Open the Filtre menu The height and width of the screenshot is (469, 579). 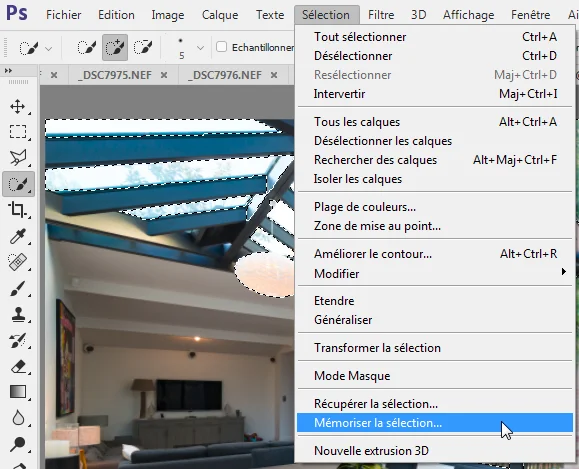pyautogui.click(x=381, y=15)
